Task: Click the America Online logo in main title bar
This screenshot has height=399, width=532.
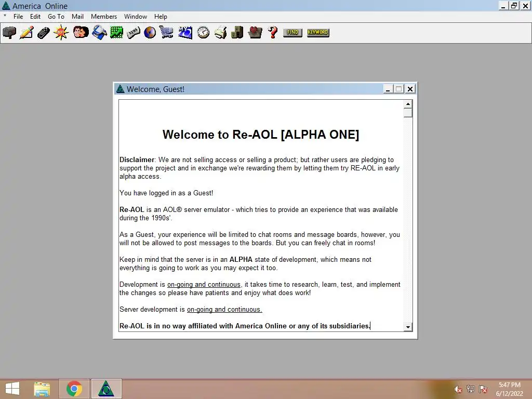Action: click(6, 6)
